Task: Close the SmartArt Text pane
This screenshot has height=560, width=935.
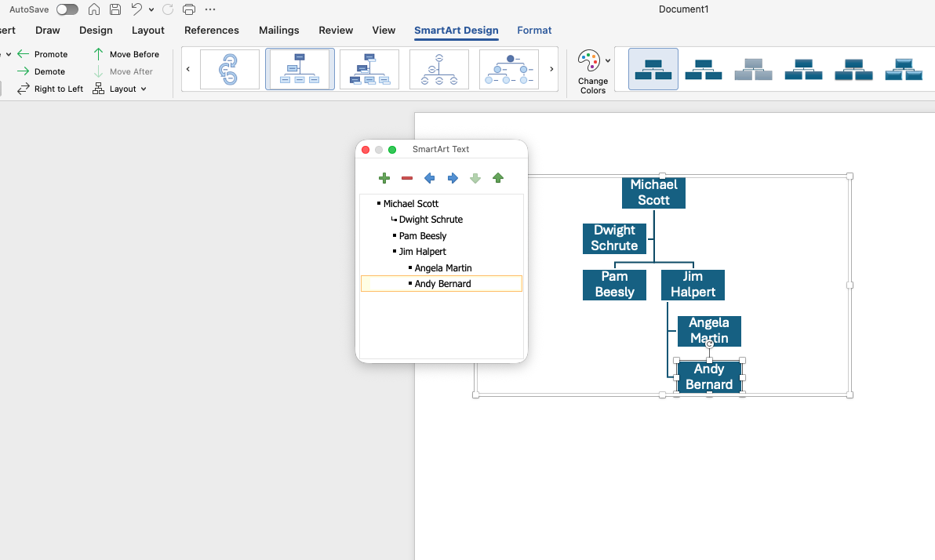Action: click(x=366, y=150)
